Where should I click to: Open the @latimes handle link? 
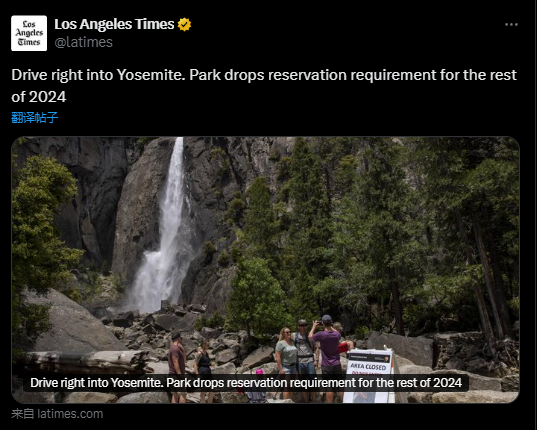coord(84,42)
